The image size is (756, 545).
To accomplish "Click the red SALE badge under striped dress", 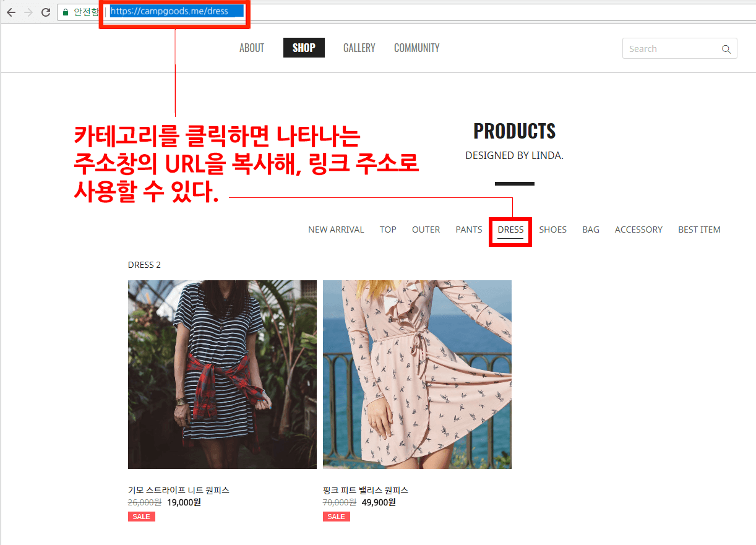I will [142, 517].
